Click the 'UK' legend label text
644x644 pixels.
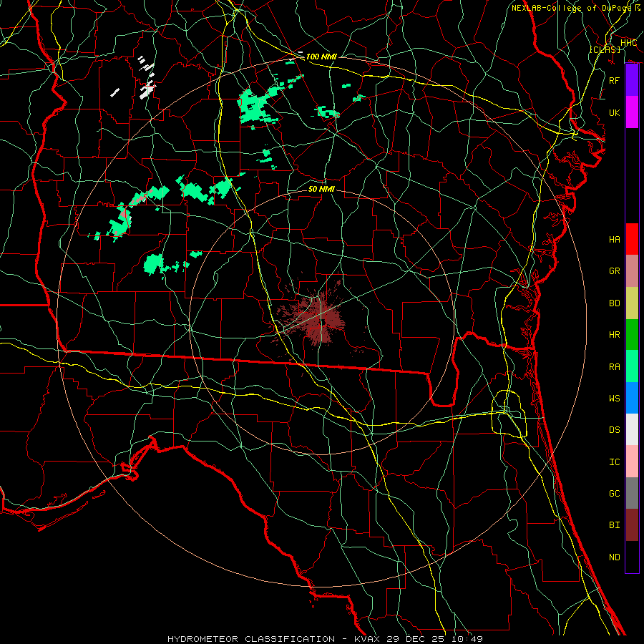tap(614, 112)
